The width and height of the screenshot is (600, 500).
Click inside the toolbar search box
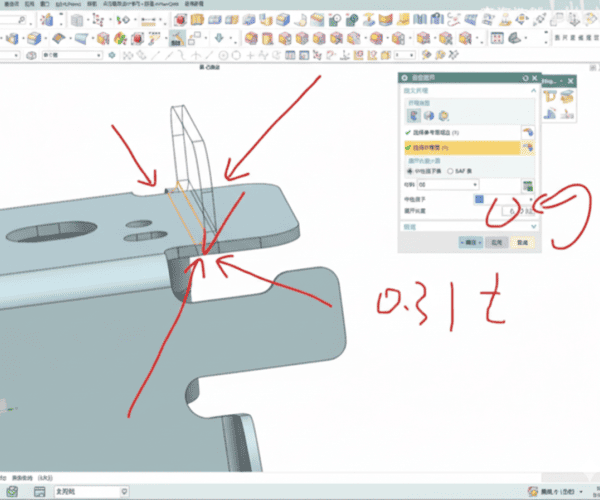pos(11,20)
